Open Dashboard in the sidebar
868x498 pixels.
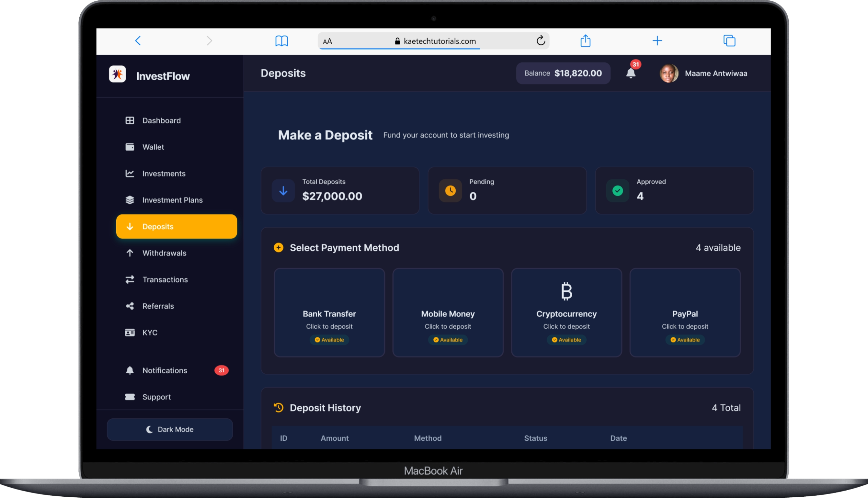(x=177, y=120)
